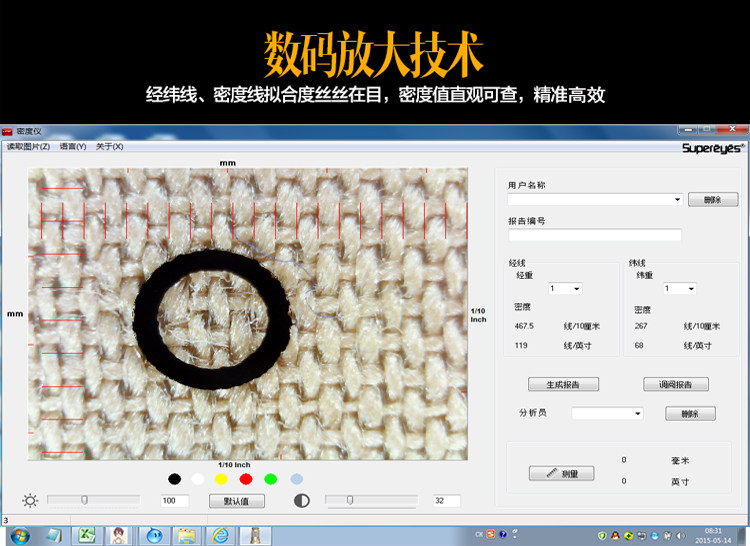
Task: Click the 生成报告 button
Action: 563,384
